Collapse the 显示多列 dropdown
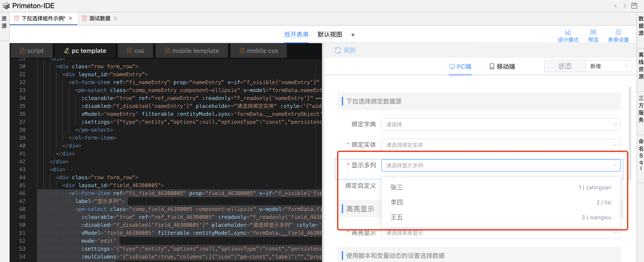The height and width of the screenshot is (262, 644). (615, 165)
